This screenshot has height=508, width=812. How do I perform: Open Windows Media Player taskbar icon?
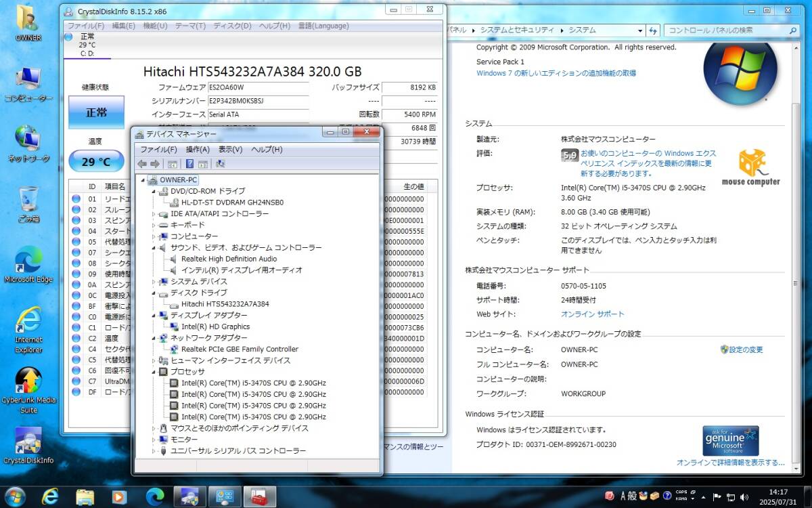click(x=120, y=496)
